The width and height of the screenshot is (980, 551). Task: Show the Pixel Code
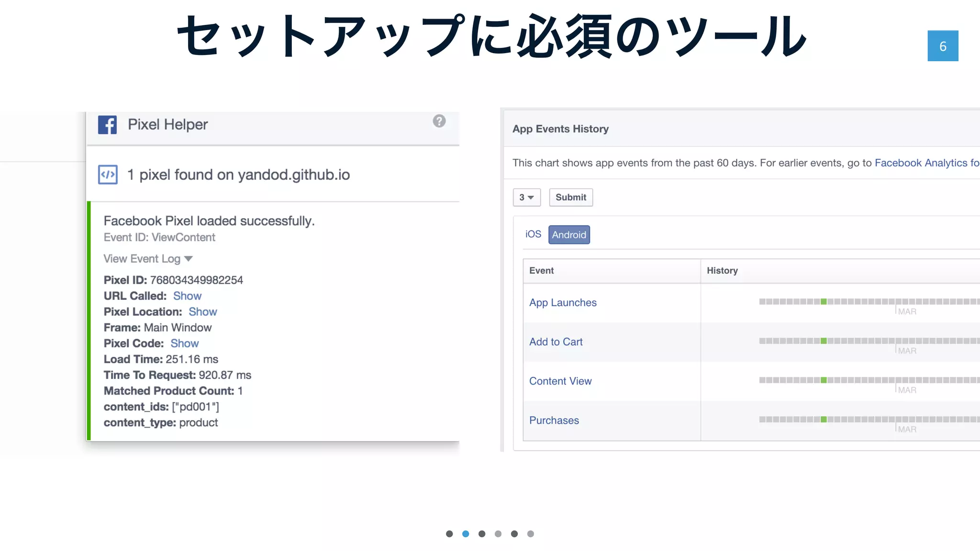tap(184, 343)
